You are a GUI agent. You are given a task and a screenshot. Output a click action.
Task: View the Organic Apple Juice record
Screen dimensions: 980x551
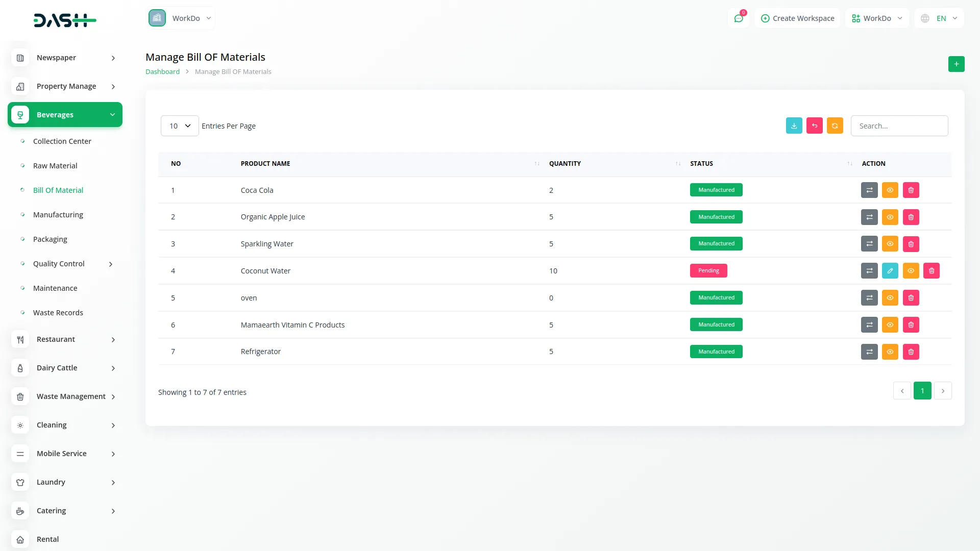pos(890,217)
